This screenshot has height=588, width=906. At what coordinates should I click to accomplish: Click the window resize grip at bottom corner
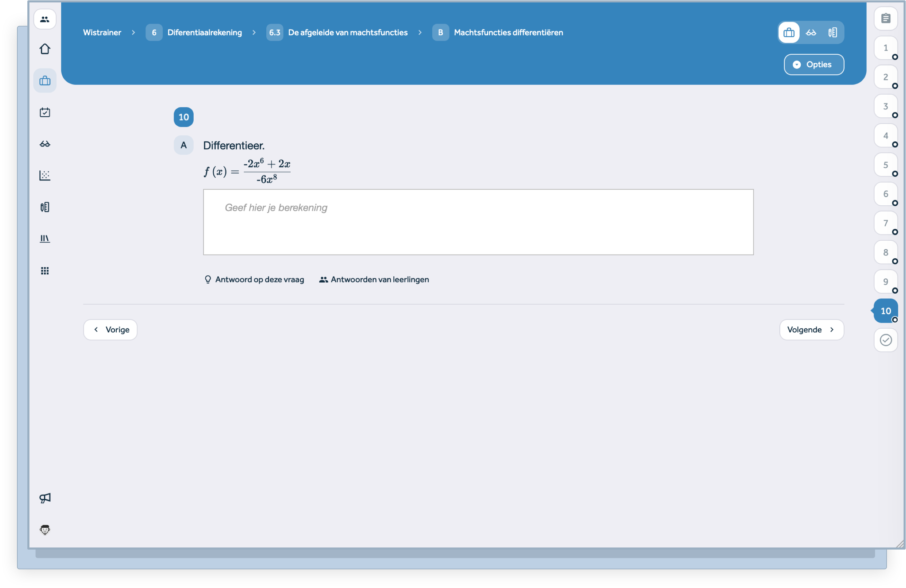[900, 544]
